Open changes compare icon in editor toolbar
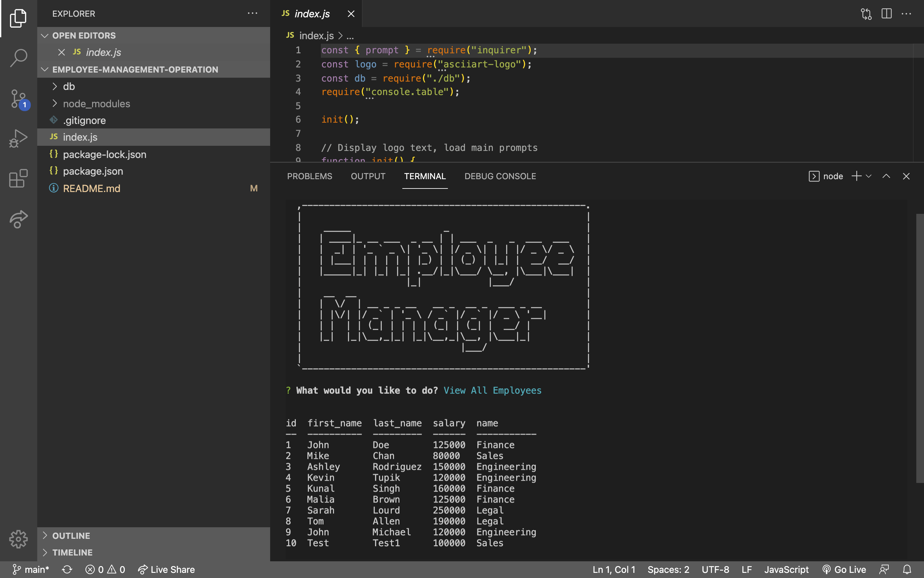 pos(866,14)
